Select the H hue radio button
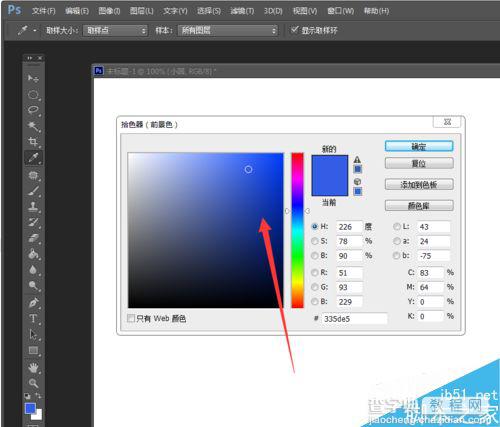 tap(314, 227)
